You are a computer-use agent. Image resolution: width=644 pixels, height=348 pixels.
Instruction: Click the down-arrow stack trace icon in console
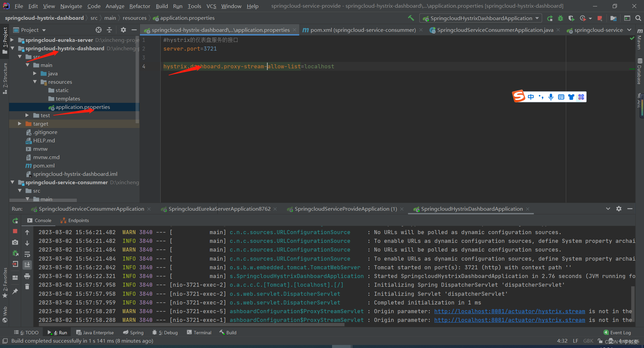(x=27, y=243)
